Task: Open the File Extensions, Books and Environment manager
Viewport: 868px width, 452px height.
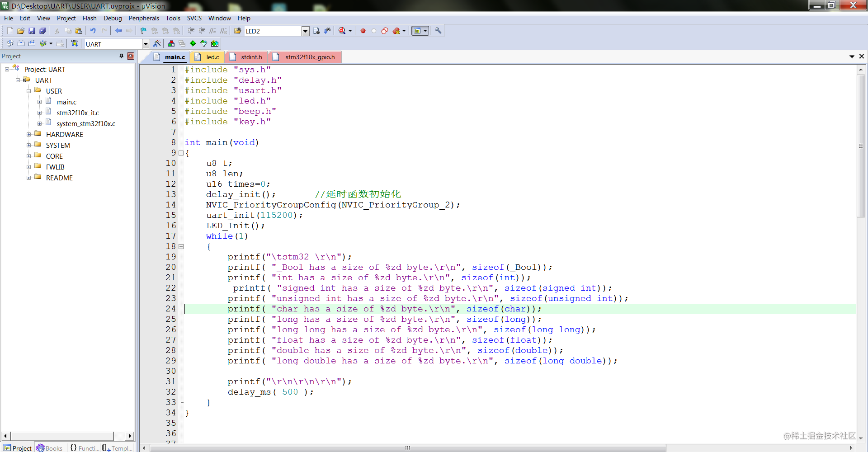Action: [171, 43]
